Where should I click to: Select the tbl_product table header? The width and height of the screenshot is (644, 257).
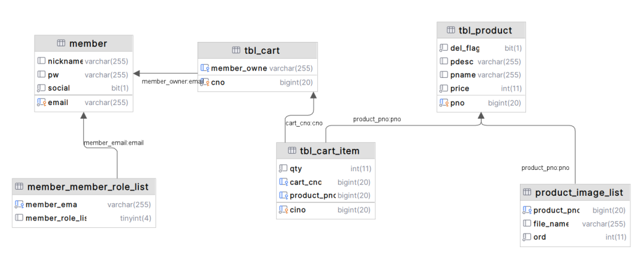(x=481, y=30)
